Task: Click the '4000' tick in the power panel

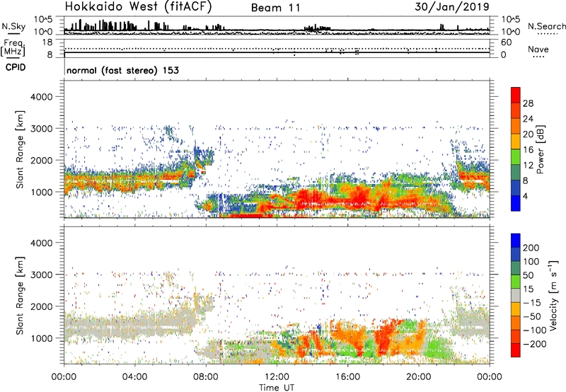Action: (42, 97)
